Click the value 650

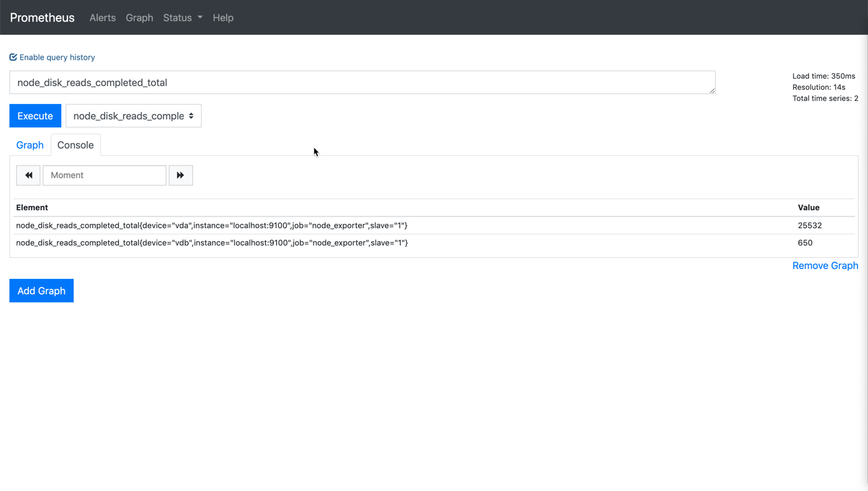[805, 242]
